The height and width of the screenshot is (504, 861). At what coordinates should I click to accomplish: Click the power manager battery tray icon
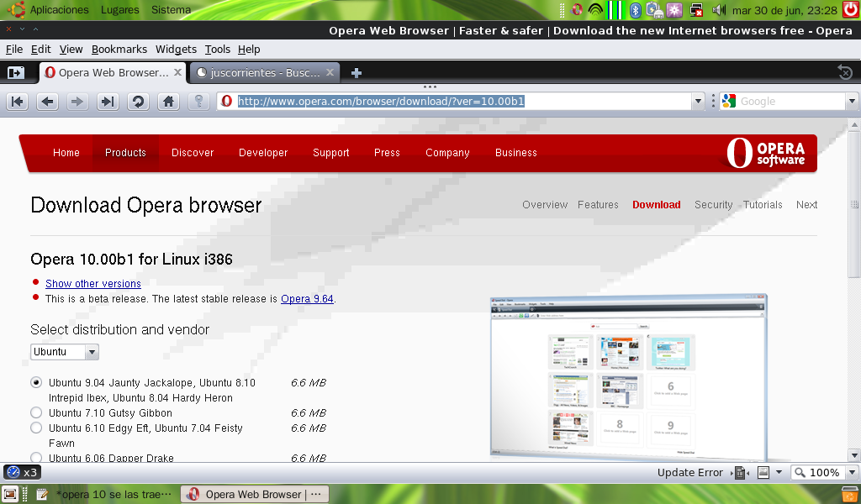tap(654, 10)
